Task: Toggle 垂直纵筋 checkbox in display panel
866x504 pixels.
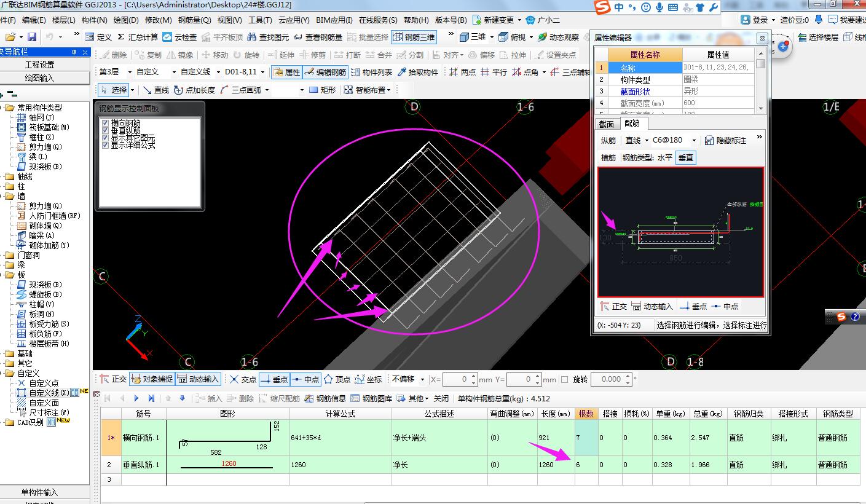Action: [x=106, y=131]
